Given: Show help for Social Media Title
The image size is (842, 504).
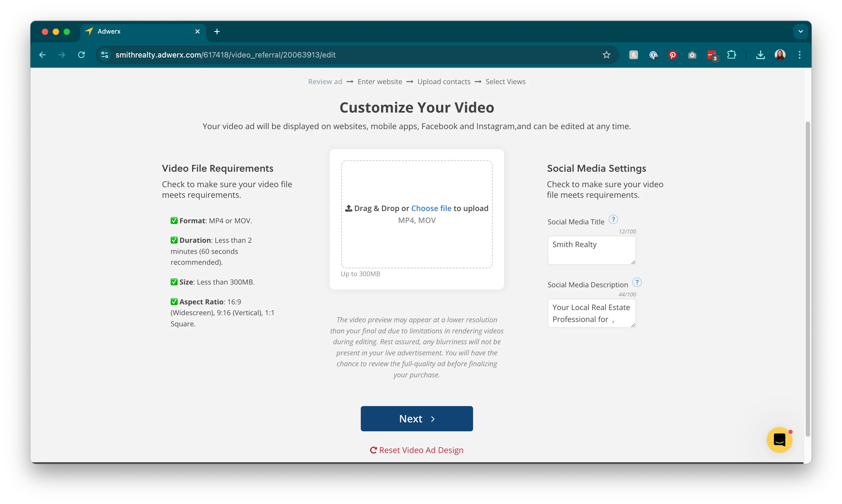Looking at the screenshot, I should point(613,219).
